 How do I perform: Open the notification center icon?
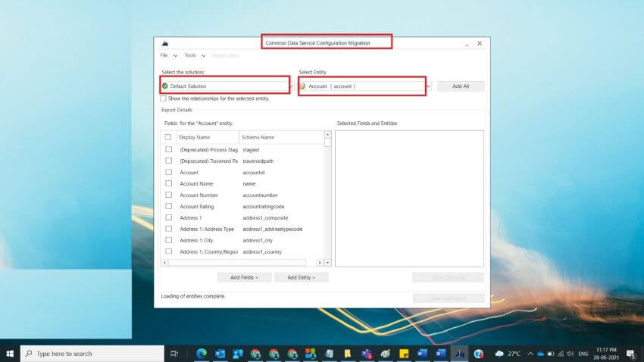point(631,354)
